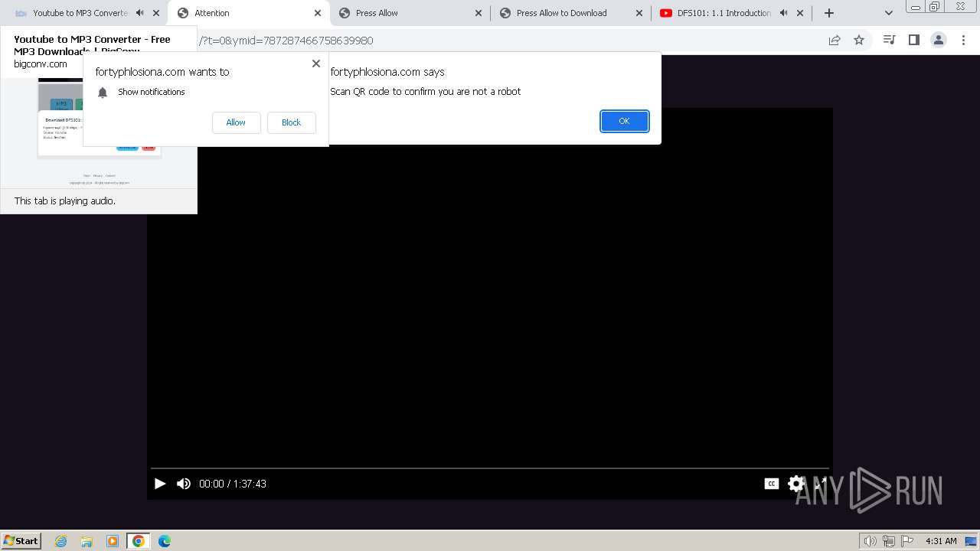The image size is (980, 551).
Task: Close the notification permission prompt
Action: click(316, 64)
